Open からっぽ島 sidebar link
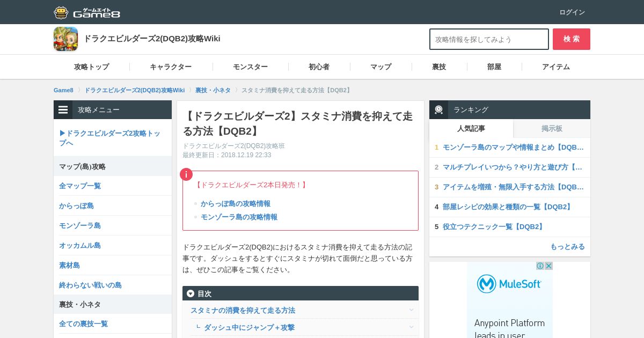The image size is (644, 338). pos(76,205)
